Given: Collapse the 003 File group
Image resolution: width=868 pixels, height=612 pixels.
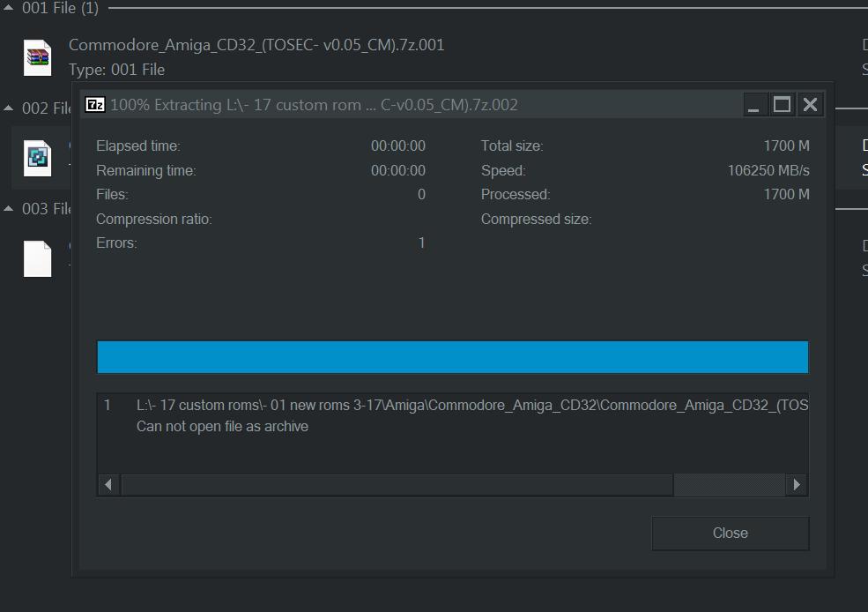Looking at the screenshot, I should coord(8,208).
